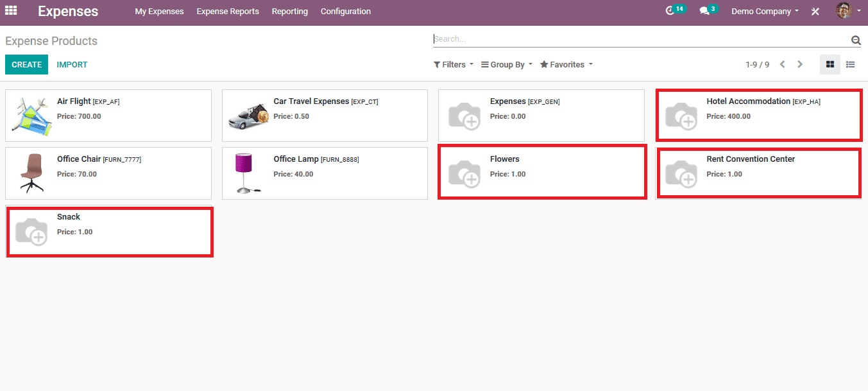Viewport: 868px width, 391px height.
Task: Open the Flowers product name
Action: pyautogui.click(x=505, y=159)
